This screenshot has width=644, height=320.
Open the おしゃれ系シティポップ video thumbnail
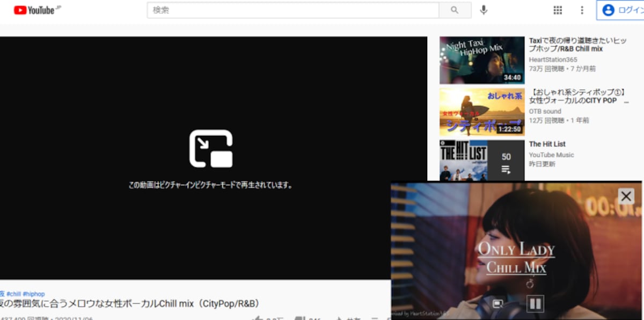tap(482, 112)
